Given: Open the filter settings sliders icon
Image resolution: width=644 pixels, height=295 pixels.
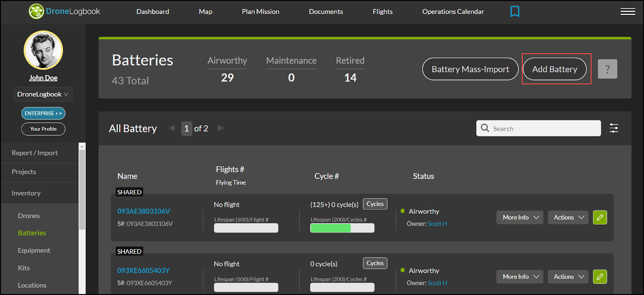Looking at the screenshot, I should pos(614,128).
